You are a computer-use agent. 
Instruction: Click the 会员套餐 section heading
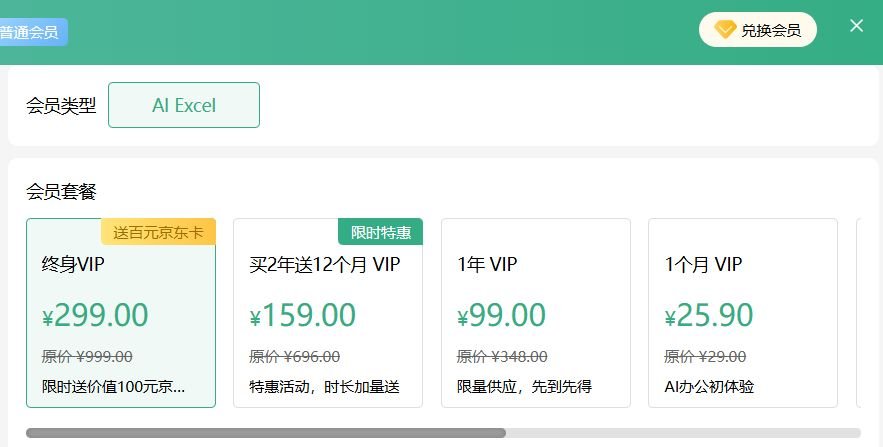point(61,192)
